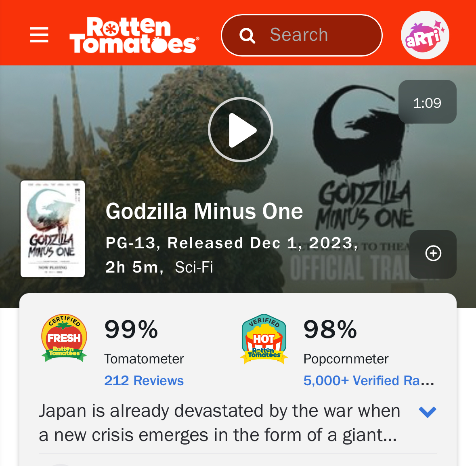Click the Certified Fresh badge

click(x=64, y=338)
